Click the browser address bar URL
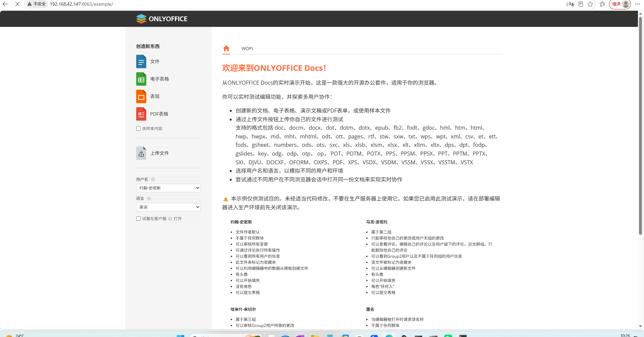Image resolution: width=644 pixels, height=337 pixels. click(81, 4)
